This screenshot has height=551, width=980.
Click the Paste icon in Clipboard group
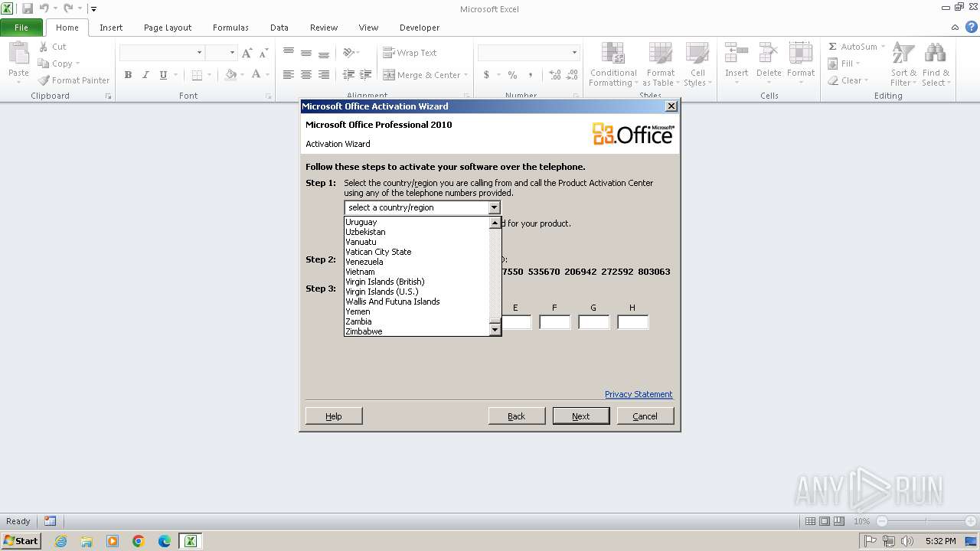coord(18,54)
